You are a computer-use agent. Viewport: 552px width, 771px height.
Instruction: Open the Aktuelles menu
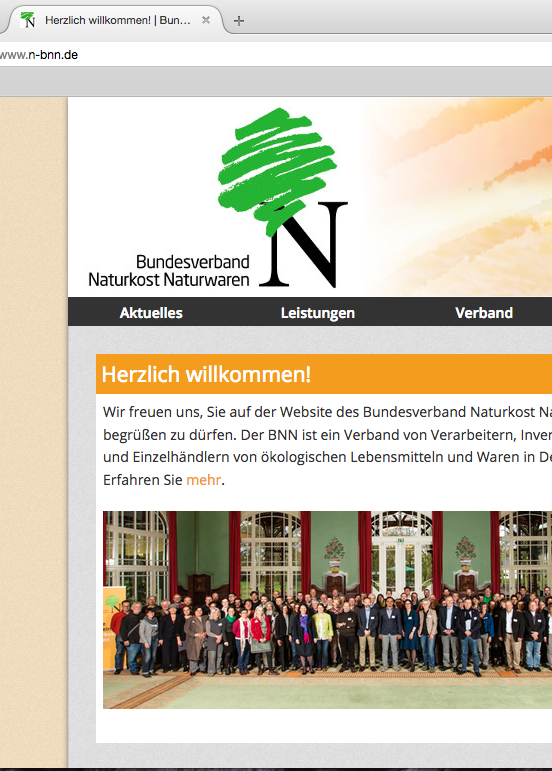click(x=151, y=313)
